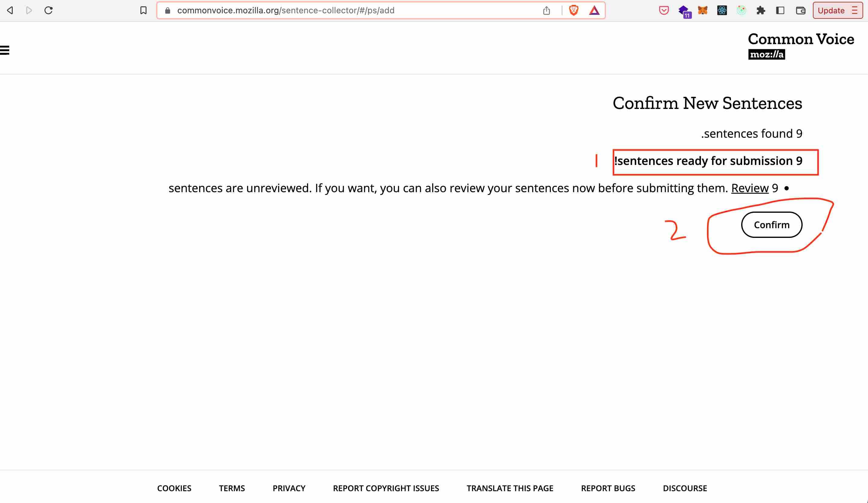Click the share/upload icon in toolbar

tap(547, 10)
